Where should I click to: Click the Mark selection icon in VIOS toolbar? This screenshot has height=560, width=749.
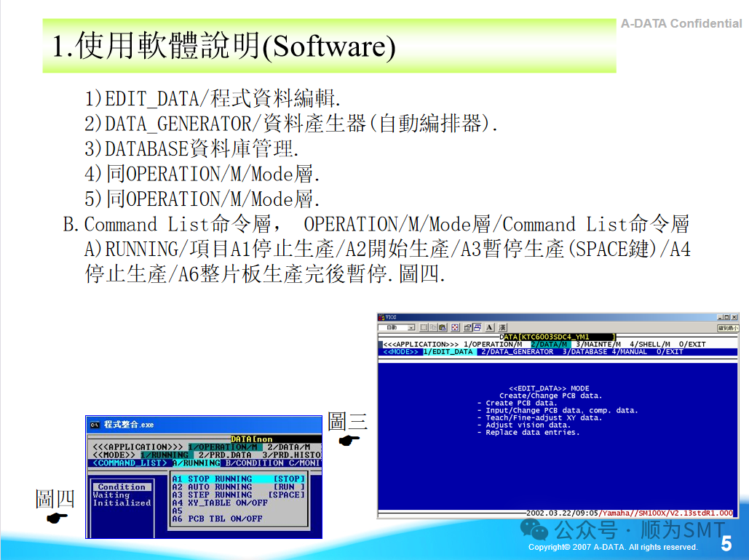tap(424, 327)
